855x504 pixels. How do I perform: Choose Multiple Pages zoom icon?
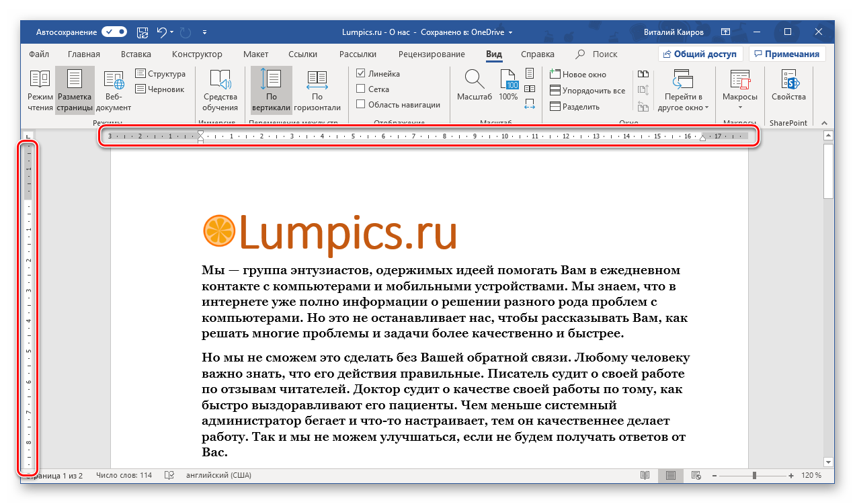tap(530, 89)
